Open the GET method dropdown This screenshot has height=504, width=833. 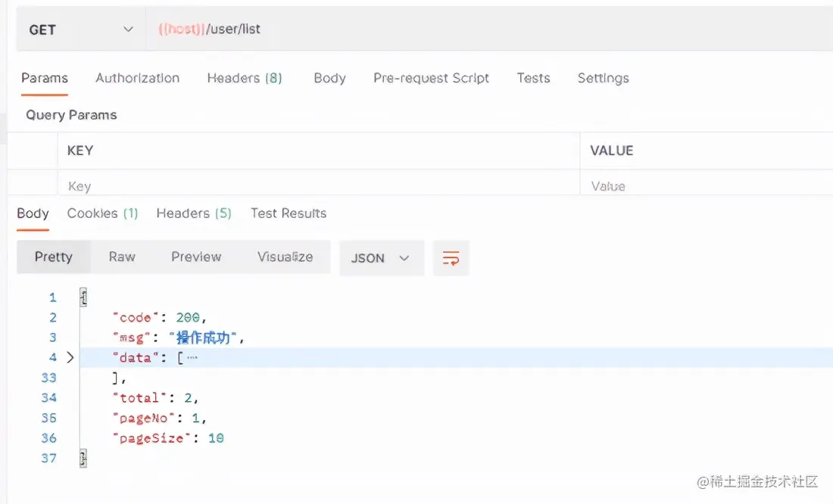pyautogui.click(x=81, y=30)
